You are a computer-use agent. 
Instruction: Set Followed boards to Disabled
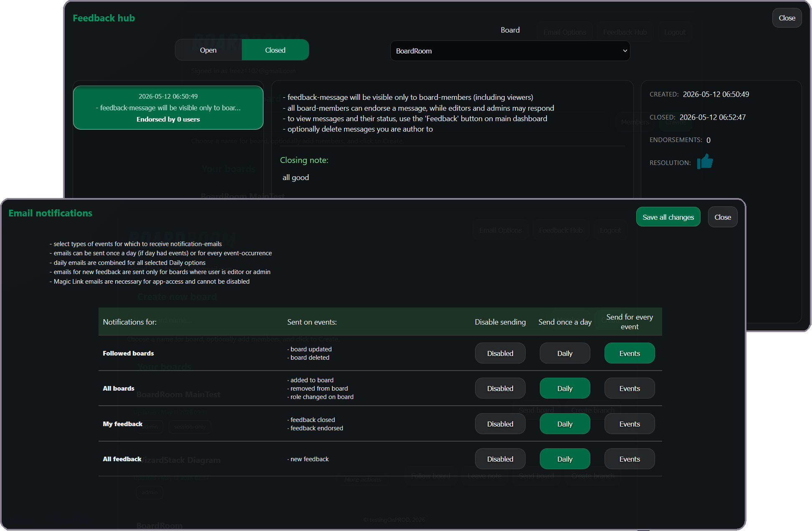pyautogui.click(x=500, y=353)
